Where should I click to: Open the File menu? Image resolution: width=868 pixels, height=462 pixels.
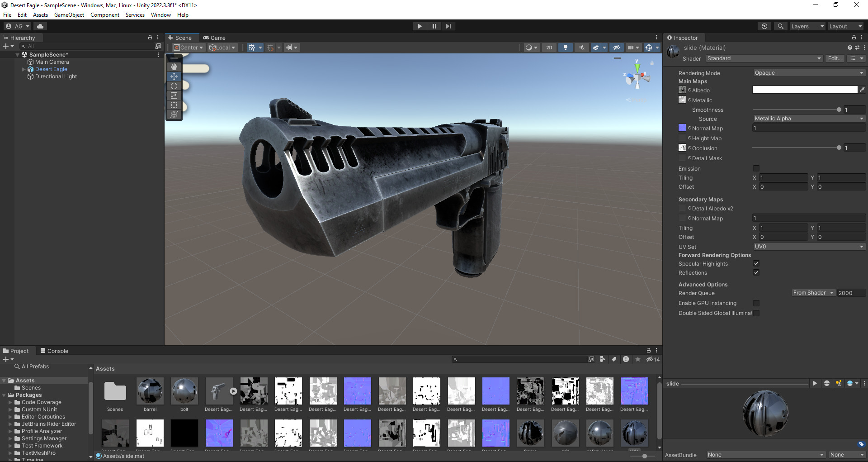(x=7, y=15)
